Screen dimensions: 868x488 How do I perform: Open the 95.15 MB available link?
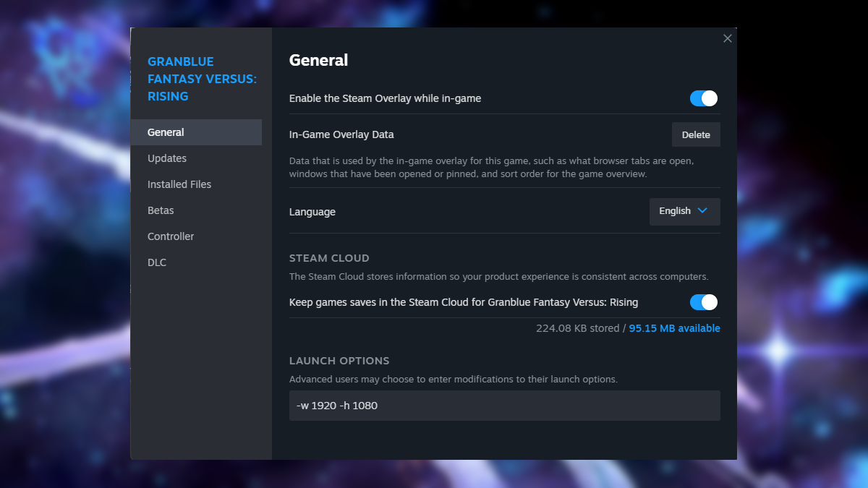[x=674, y=328]
